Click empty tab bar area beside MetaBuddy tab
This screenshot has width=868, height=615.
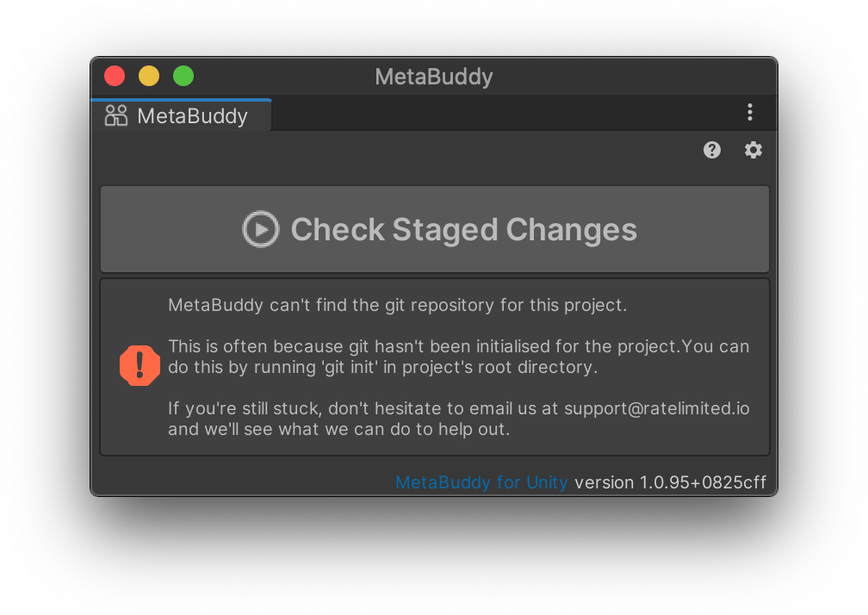499,114
